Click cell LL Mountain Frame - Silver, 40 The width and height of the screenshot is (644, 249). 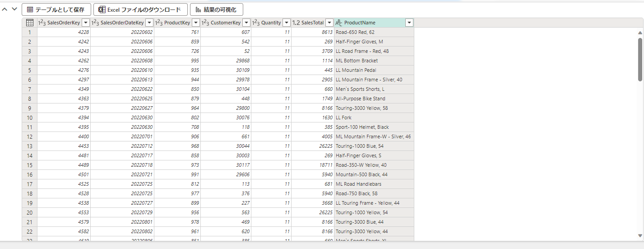374,80
